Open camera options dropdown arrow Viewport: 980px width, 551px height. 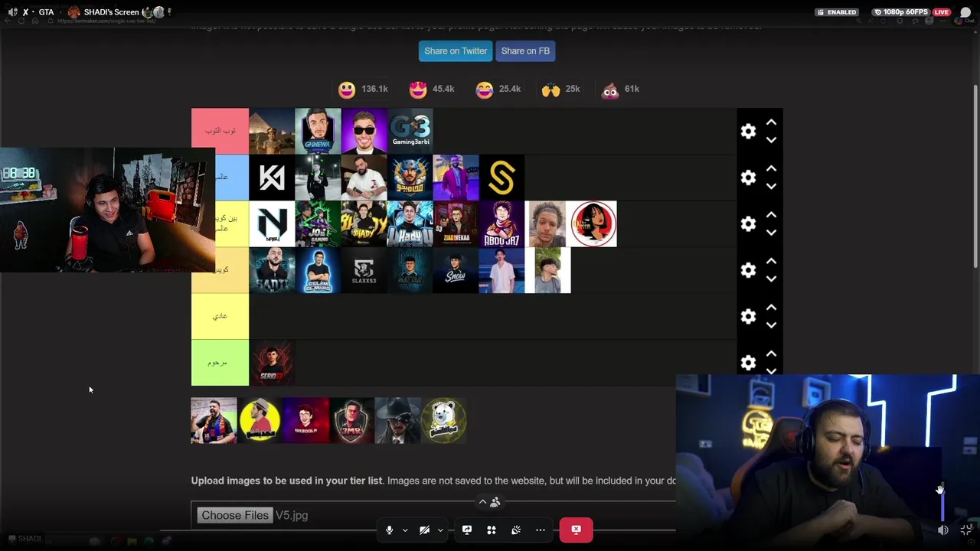[x=440, y=530]
